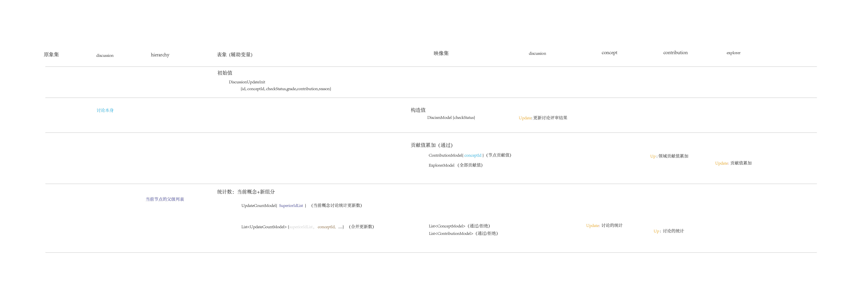Click the explorer column header

(733, 53)
